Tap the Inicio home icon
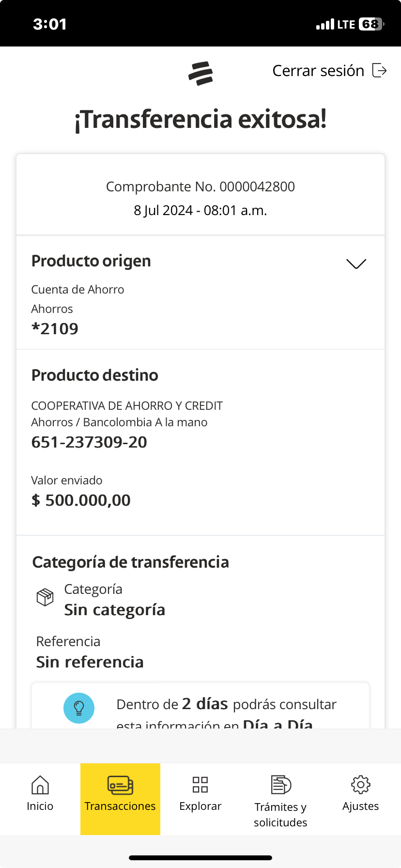The height and width of the screenshot is (868, 401). point(40,785)
